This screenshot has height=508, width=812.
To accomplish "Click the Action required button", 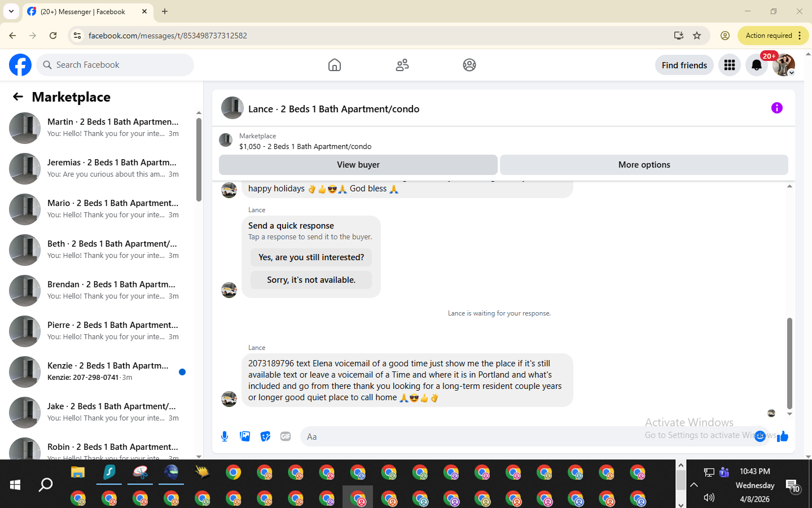I will [x=773, y=36].
